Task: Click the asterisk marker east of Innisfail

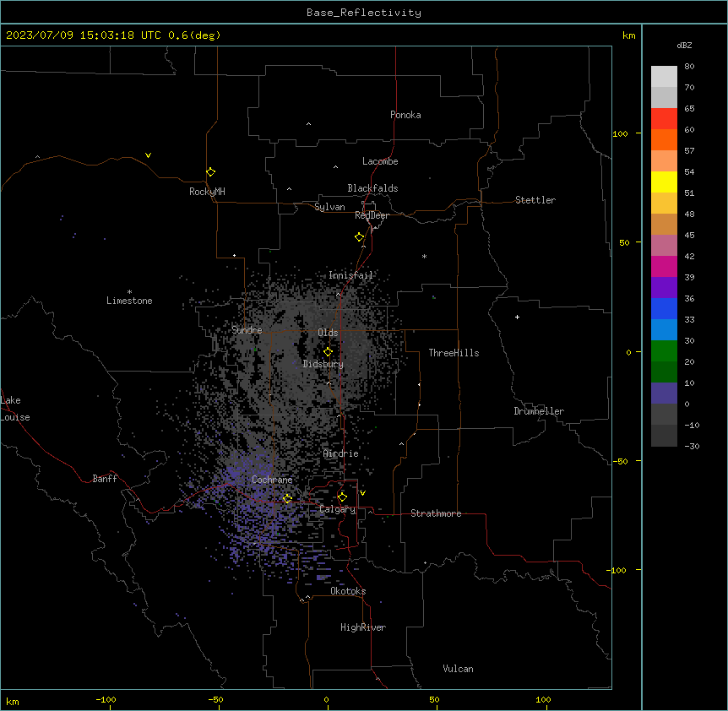Action: (424, 256)
